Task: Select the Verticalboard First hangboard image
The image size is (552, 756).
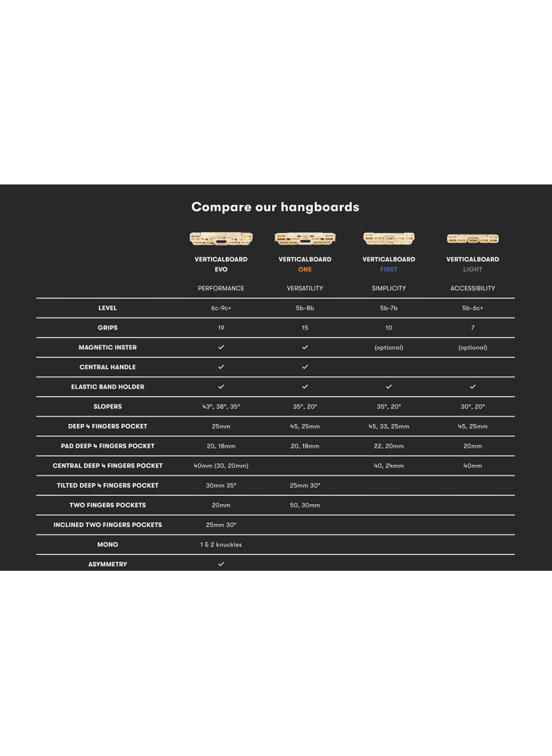Action: click(x=389, y=239)
